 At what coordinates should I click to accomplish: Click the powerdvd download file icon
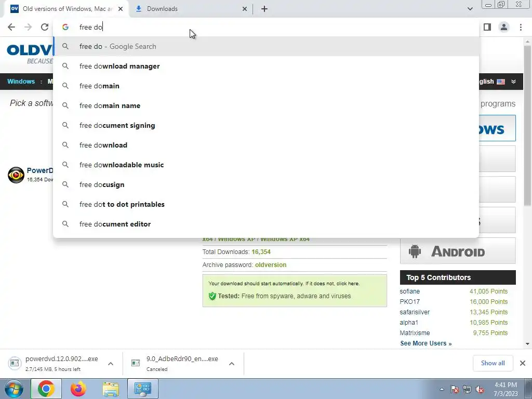pyautogui.click(x=15, y=363)
